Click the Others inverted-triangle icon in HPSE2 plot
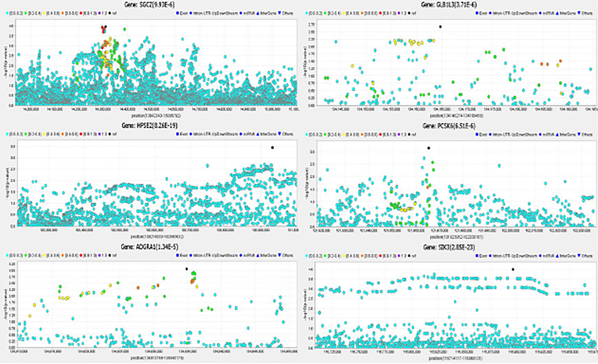Image resolution: width=598 pixels, height=364 pixels. pos(280,134)
